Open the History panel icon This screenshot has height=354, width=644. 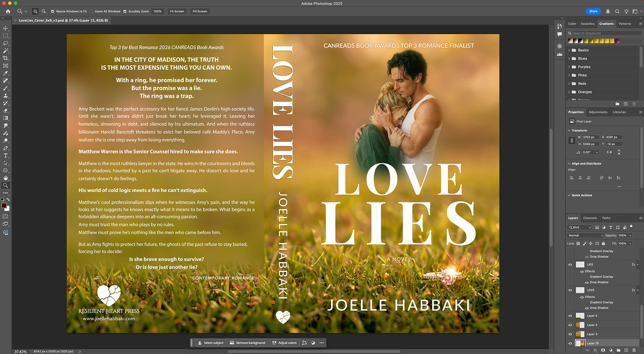559,26
